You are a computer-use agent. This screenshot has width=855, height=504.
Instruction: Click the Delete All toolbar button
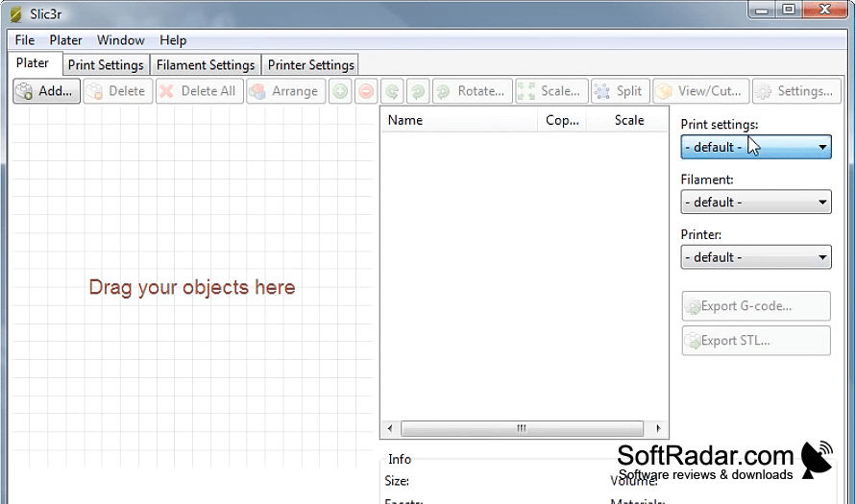(x=199, y=91)
